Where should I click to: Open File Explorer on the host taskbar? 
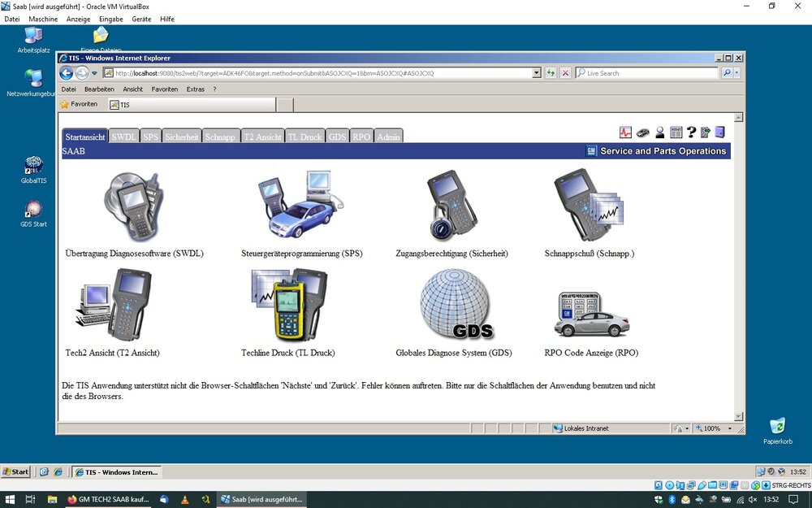click(x=52, y=500)
